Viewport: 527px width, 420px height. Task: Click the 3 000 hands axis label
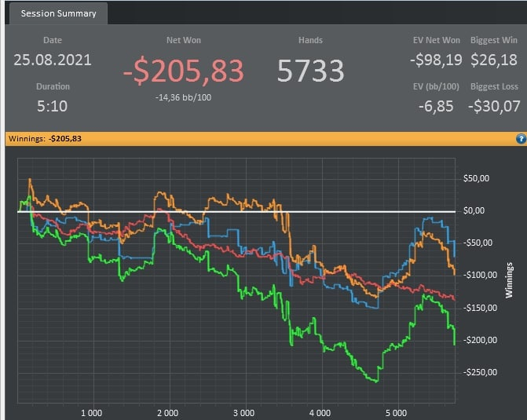click(x=243, y=413)
